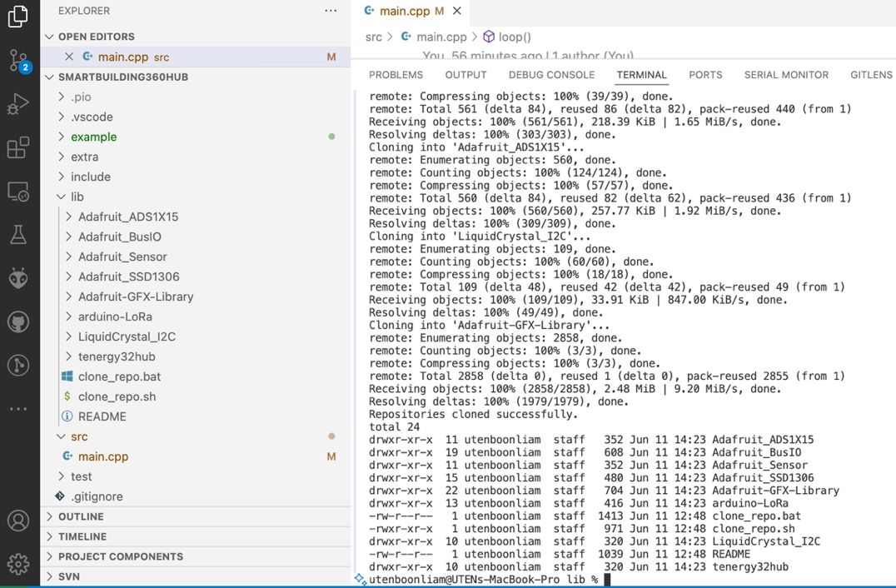This screenshot has width=896, height=588.
Task: Expand the tenergy32hub folder
Action: [196, 356]
